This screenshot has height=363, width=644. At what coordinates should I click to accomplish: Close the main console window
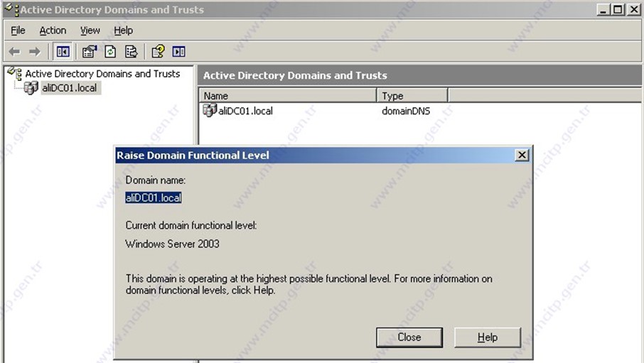click(634, 9)
